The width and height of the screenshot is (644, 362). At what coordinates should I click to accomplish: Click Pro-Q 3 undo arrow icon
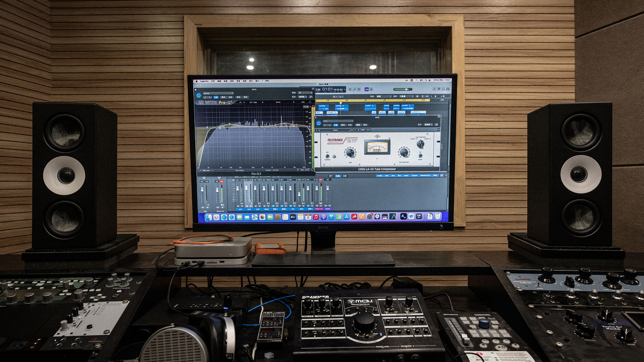coord(240,102)
